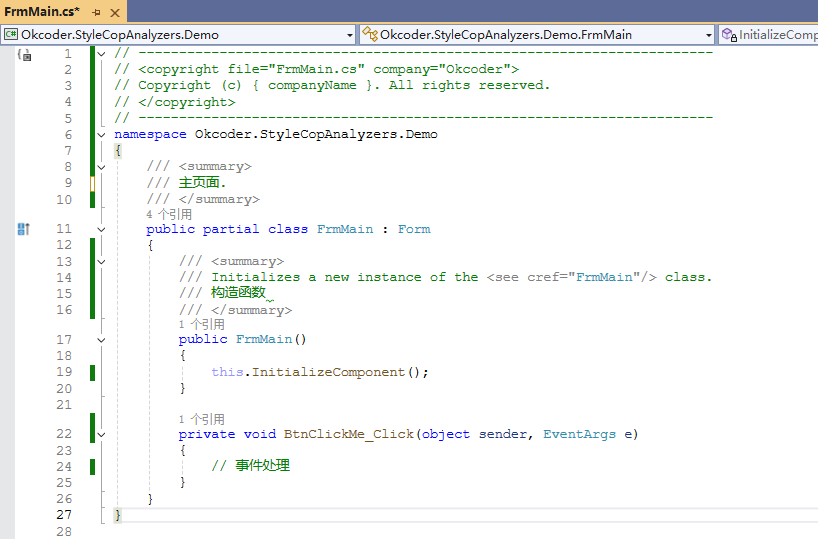Image resolution: width=818 pixels, height=539 pixels.
Task: Collapse the namespace block on line 6
Action: [101, 134]
